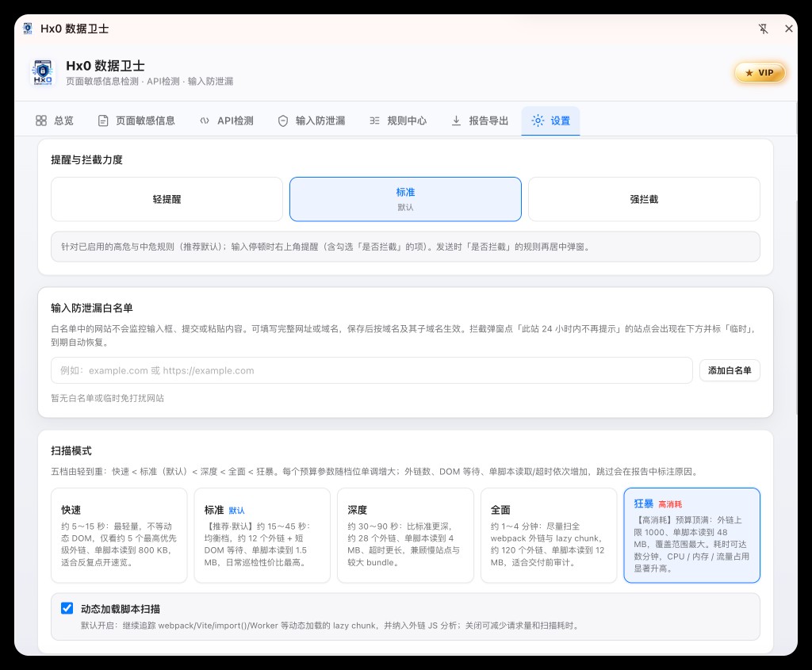Click the gear icon beside 设置

tap(538, 121)
